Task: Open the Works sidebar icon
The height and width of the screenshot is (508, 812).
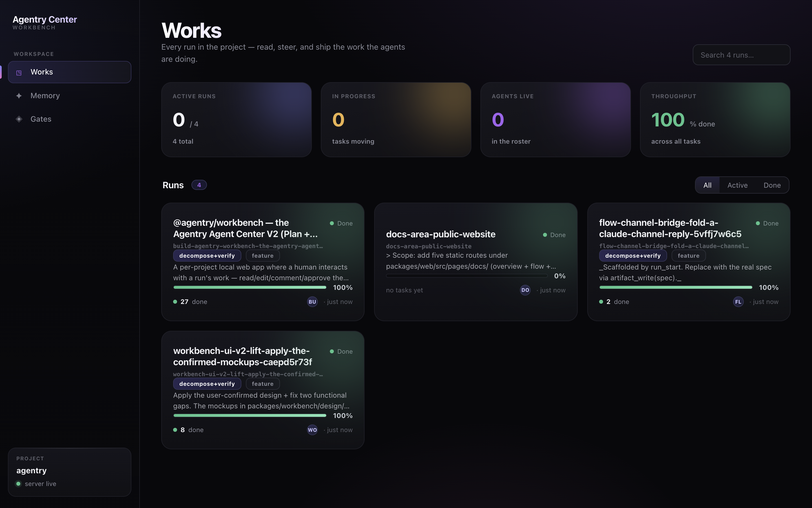Action: point(19,72)
